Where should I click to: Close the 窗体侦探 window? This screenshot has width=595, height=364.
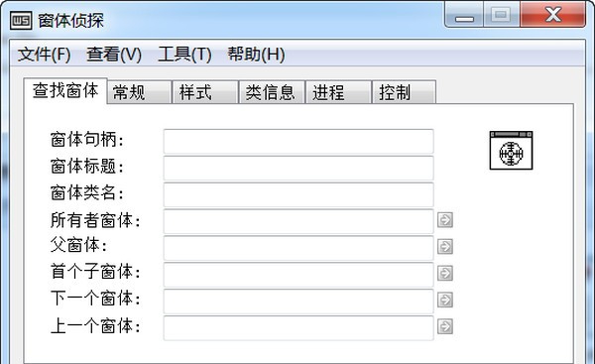553,15
